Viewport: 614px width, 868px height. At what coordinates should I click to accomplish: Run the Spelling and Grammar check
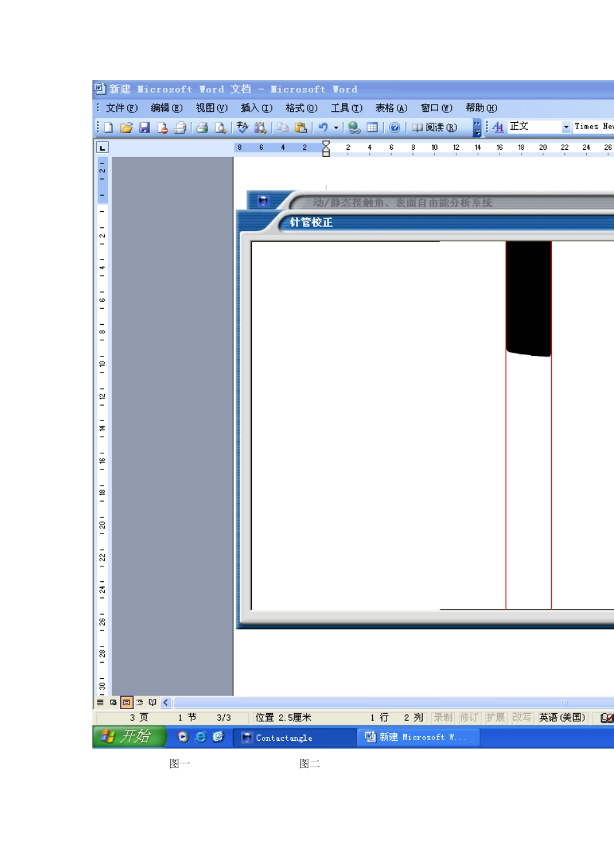pos(242,128)
